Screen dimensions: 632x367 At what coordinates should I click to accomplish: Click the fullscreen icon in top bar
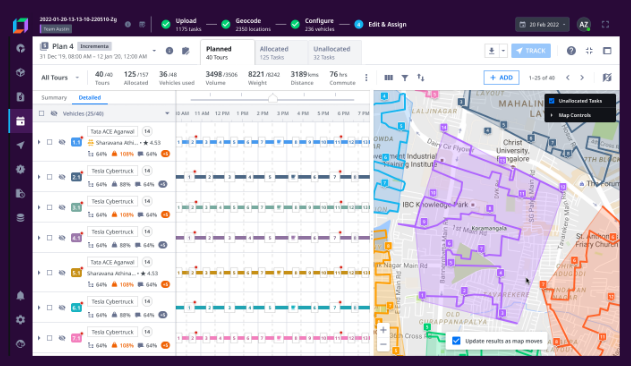coord(605,25)
